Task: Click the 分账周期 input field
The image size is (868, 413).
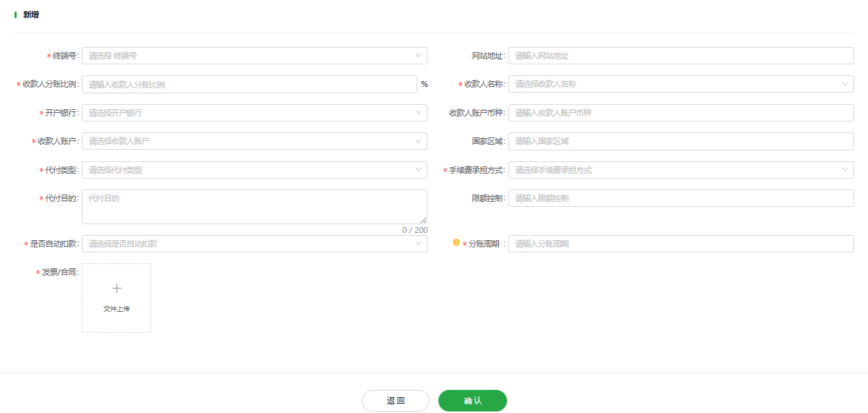Action: point(681,244)
